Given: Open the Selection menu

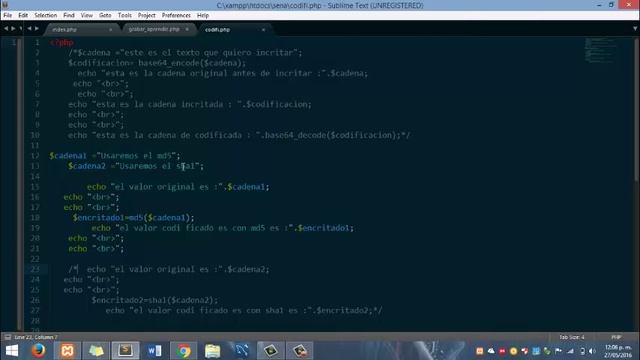Looking at the screenshot, I should point(45,15).
